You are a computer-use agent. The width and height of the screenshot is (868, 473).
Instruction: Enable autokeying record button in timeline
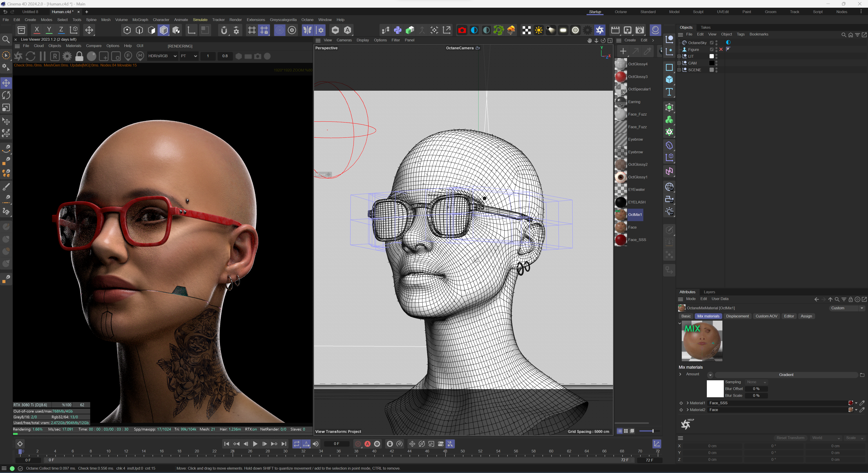pyautogui.click(x=367, y=444)
